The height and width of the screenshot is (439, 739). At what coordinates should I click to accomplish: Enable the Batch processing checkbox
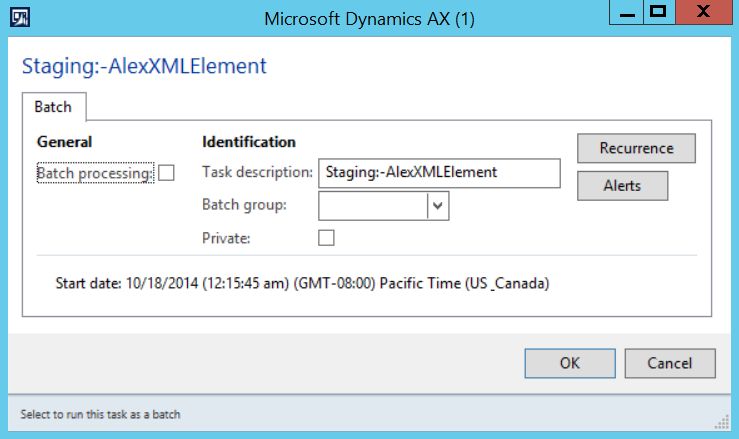[x=167, y=173]
